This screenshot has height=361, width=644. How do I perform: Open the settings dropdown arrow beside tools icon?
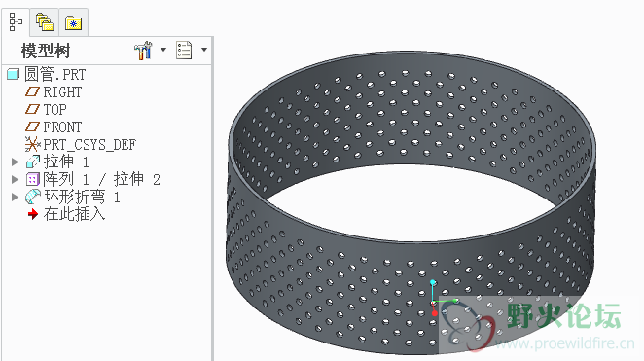[x=163, y=50]
